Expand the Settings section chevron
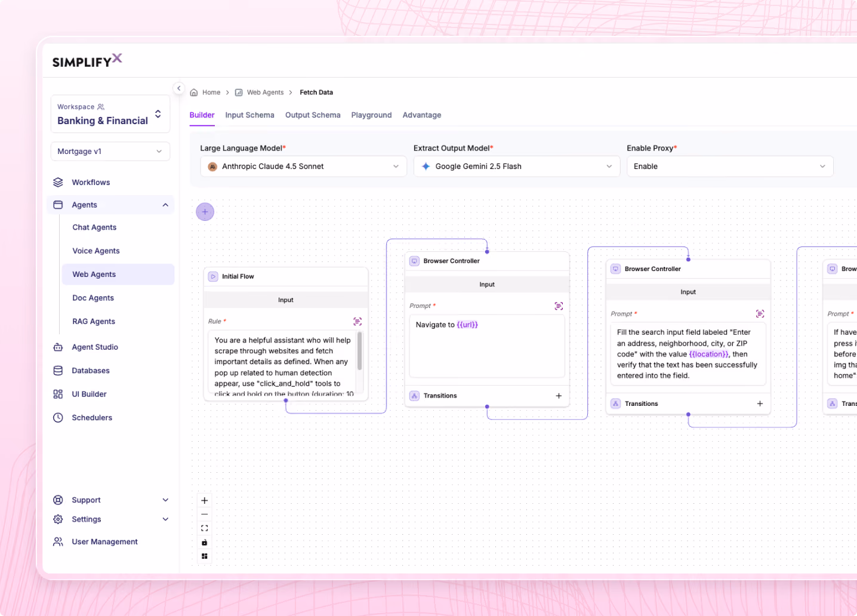 (165, 519)
